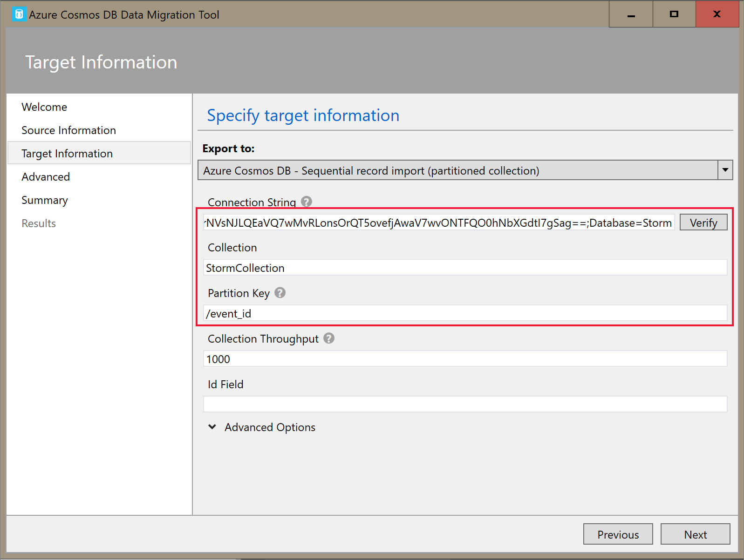Click the 'Id Field' label
The image size is (744, 560).
225,385
